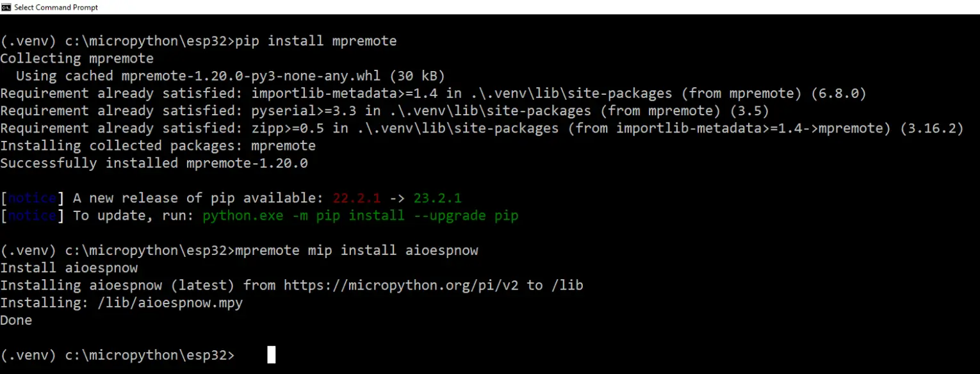Click the "Install aioespnow" output line

tap(69, 267)
